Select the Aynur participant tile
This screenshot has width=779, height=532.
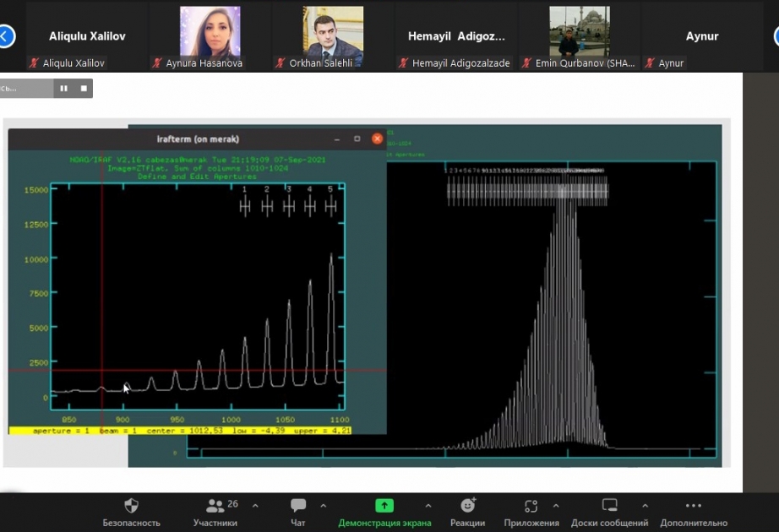(702, 36)
